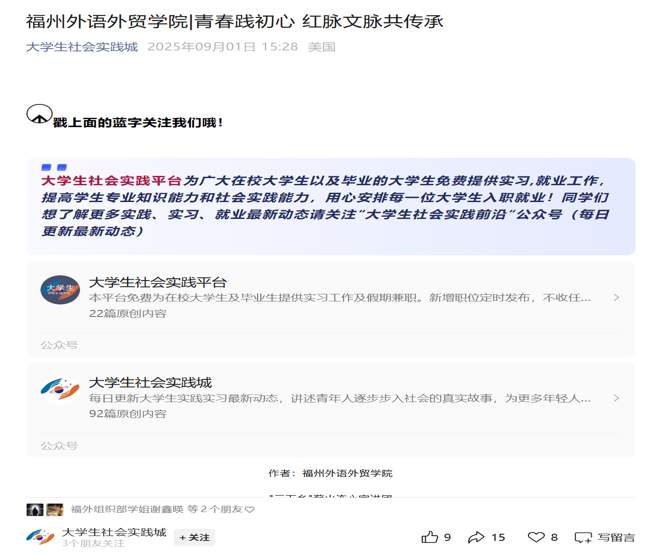Image resolution: width=656 pixels, height=554 pixels.
Task: Open the 大学生社会实践平台 account card title
Action: pos(158,282)
